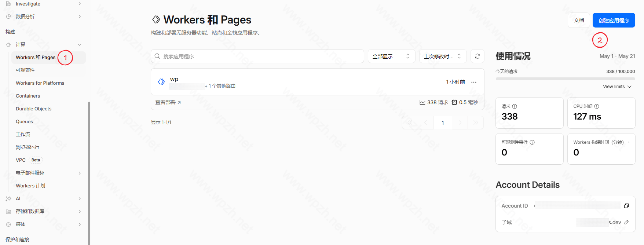Edit the subdomain with pencil icon

click(x=626, y=222)
